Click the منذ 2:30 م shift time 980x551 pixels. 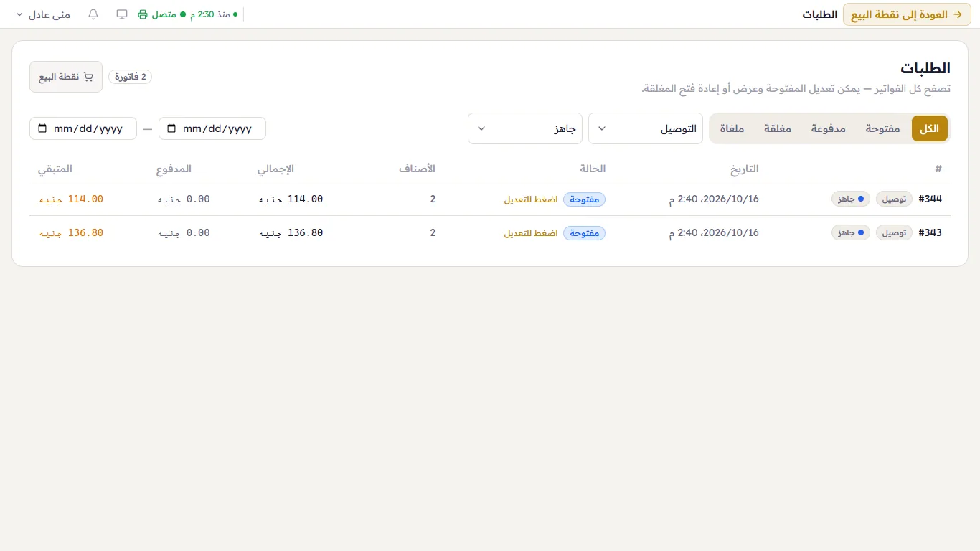click(214, 14)
